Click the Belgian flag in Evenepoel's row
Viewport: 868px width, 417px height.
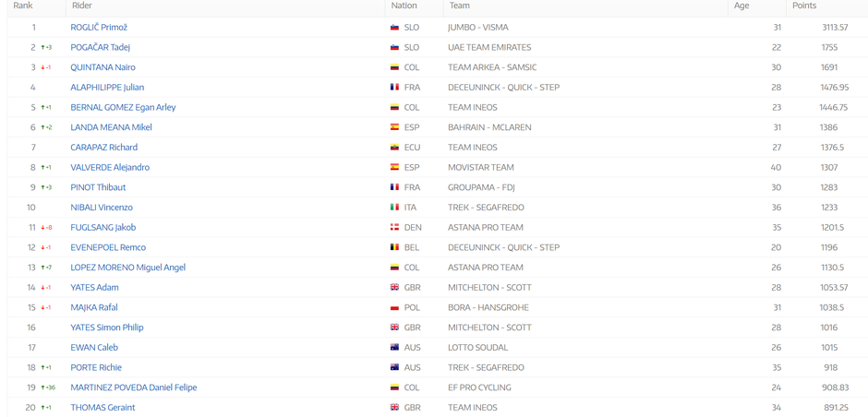[394, 248]
